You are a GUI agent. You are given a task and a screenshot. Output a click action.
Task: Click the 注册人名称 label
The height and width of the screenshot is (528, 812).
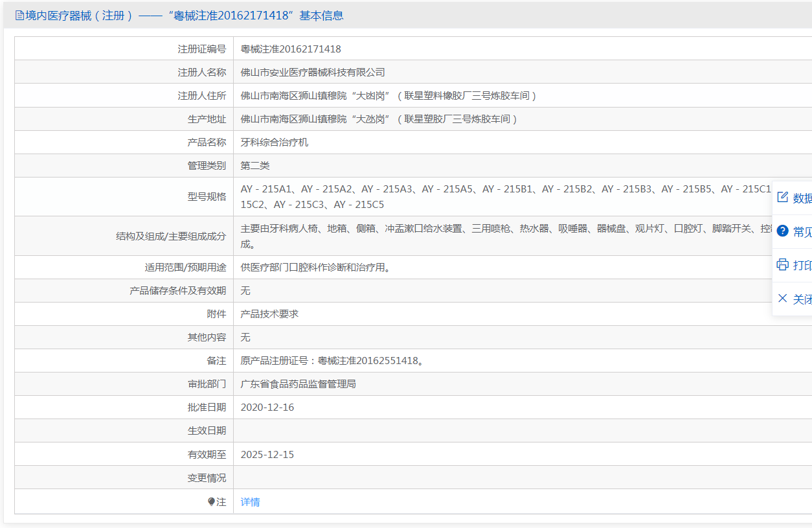(202, 72)
